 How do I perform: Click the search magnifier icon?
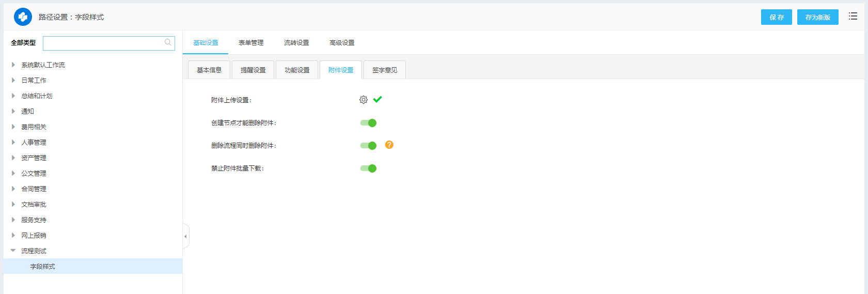168,42
